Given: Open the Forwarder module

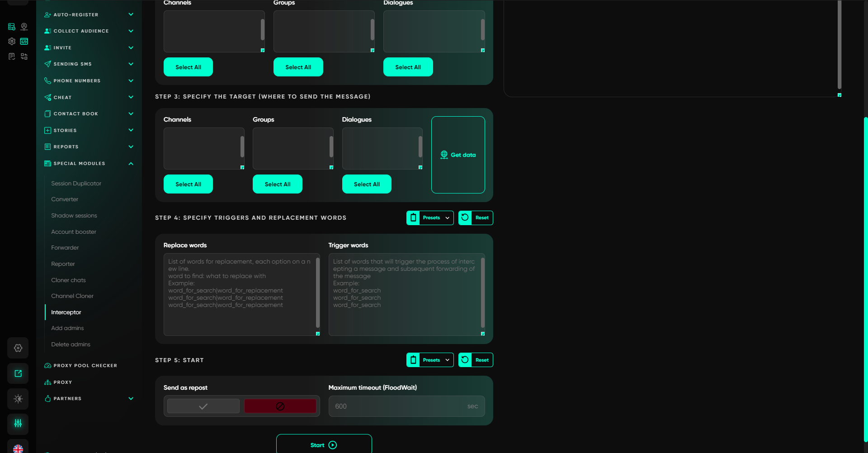Looking at the screenshot, I should point(65,248).
